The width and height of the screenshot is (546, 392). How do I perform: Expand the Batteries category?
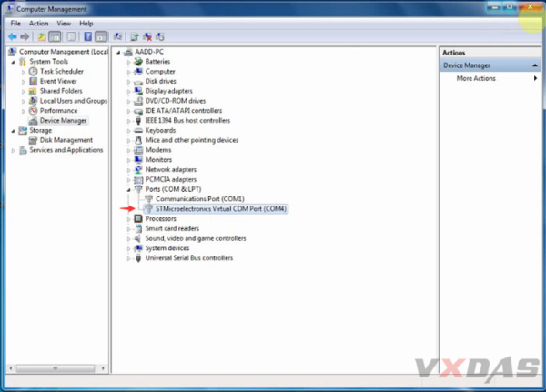[x=128, y=62]
